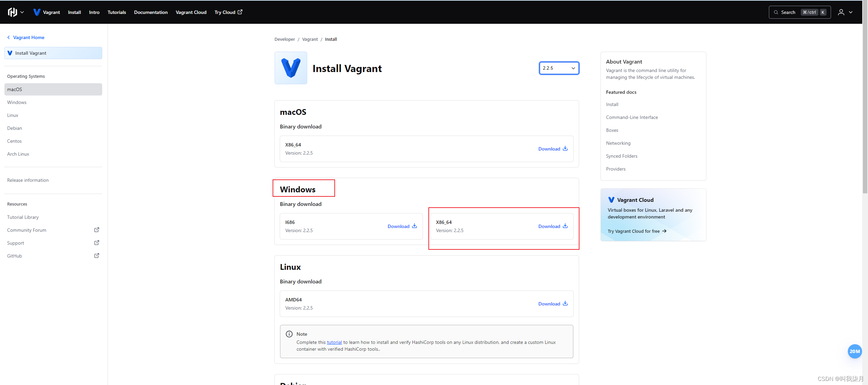This screenshot has width=868, height=385.
Task: Open Intro in top navigation
Action: (94, 12)
